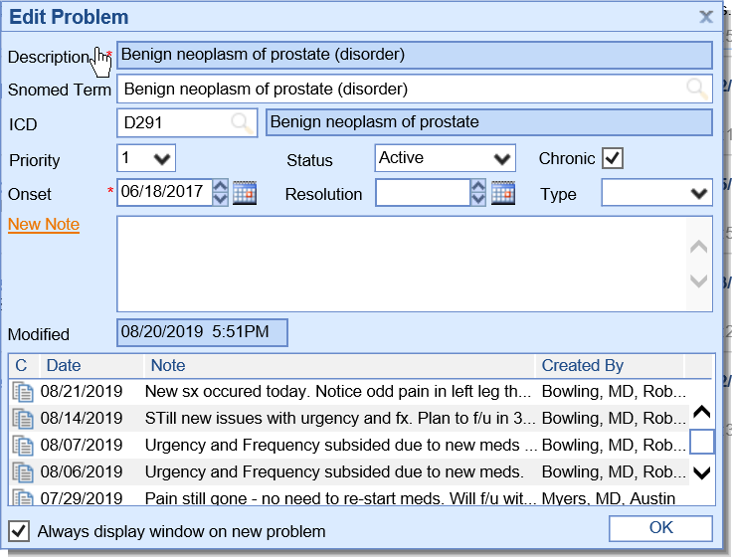The image size is (732, 560).
Task: Click the Onset date field 06/18/2017
Action: pos(165,192)
